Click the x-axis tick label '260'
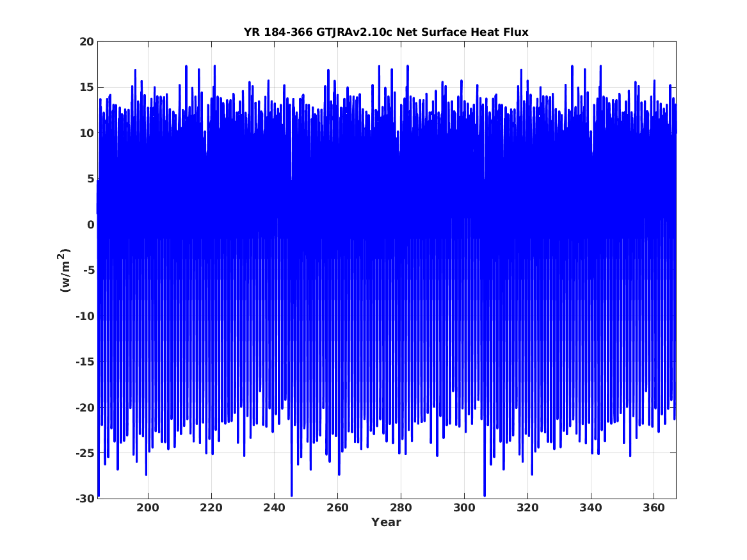Viewport: 747px width, 560px height. point(338,508)
